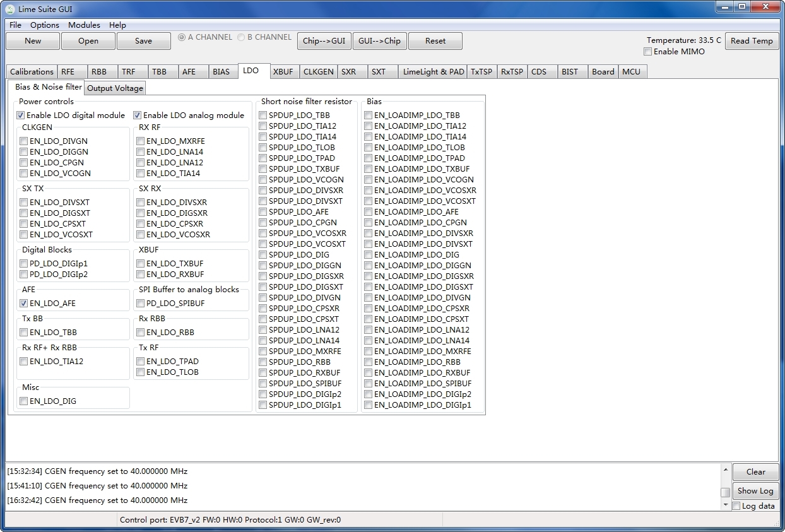Switch to the TxTSP tab

tap(481, 71)
